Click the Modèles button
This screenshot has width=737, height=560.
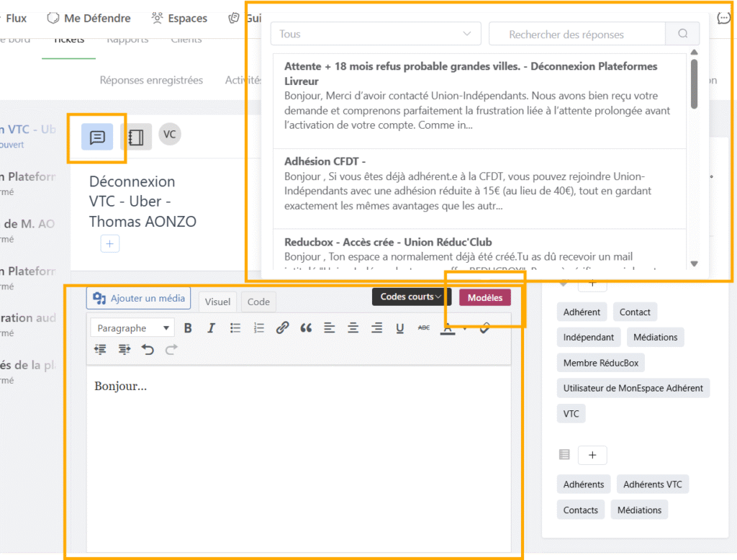coord(485,297)
